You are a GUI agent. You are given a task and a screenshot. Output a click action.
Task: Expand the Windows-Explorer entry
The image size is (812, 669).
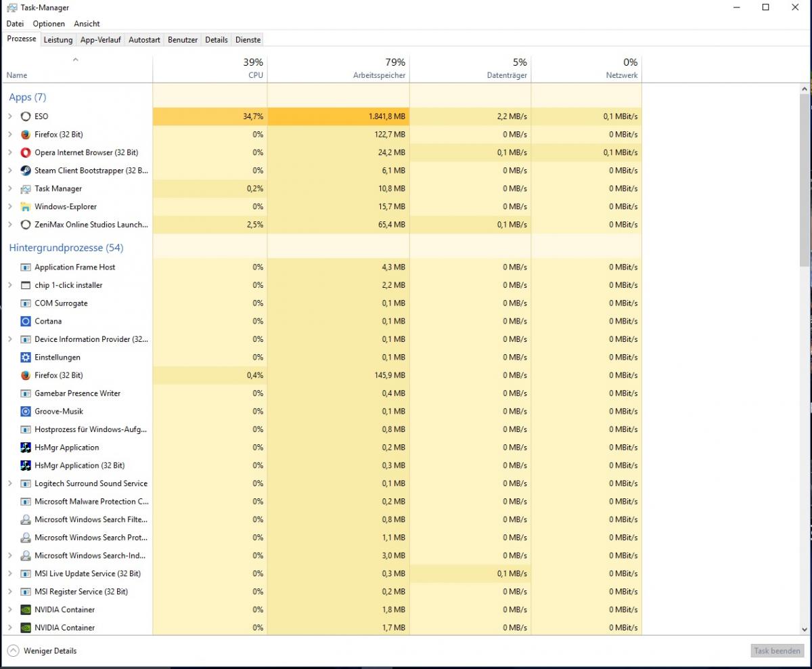[9, 207]
